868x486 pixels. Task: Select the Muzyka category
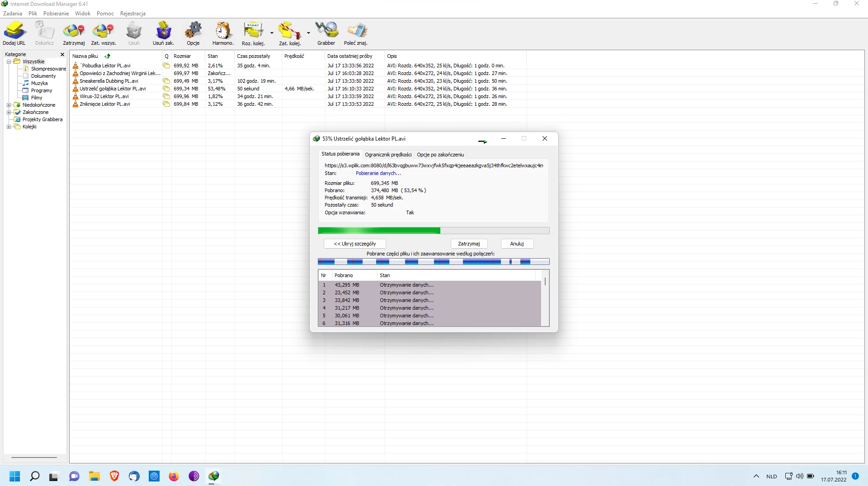(39, 83)
